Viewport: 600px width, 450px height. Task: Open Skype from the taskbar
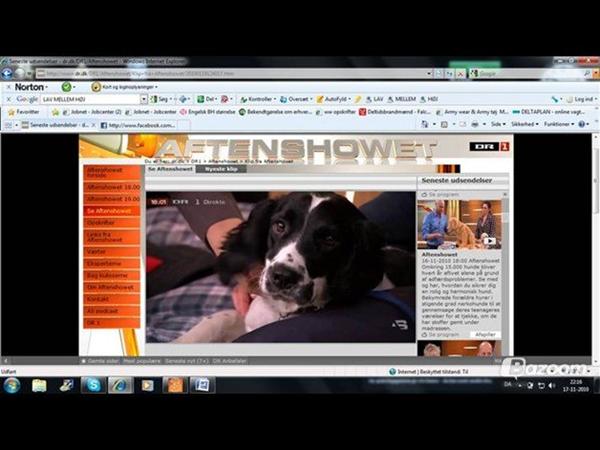click(93, 385)
